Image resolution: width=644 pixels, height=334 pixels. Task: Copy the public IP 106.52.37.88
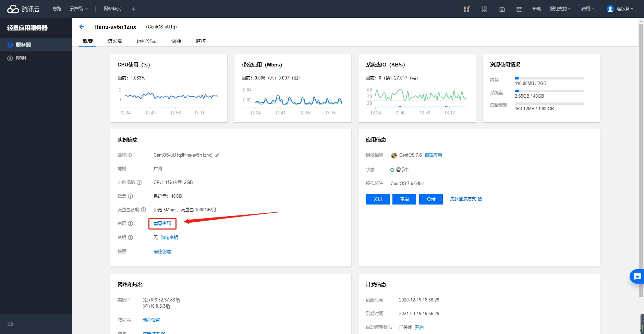(178, 300)
